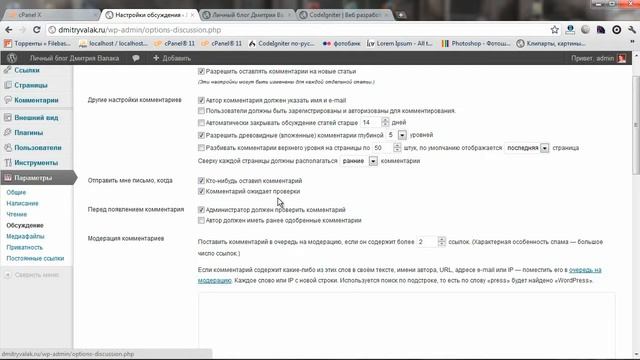Click the browser extension icon beside the star

[570, 30]
